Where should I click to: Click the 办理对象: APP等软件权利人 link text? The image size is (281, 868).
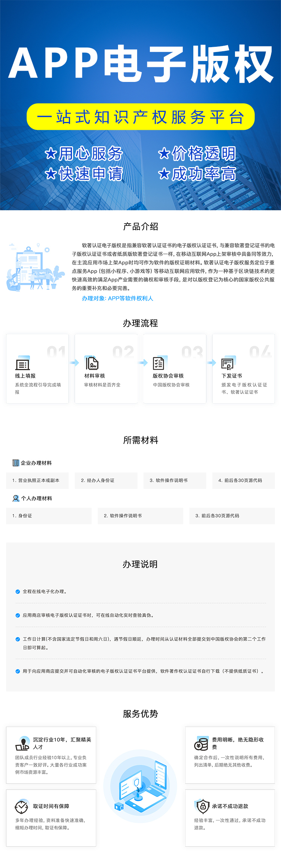(117, 298)
